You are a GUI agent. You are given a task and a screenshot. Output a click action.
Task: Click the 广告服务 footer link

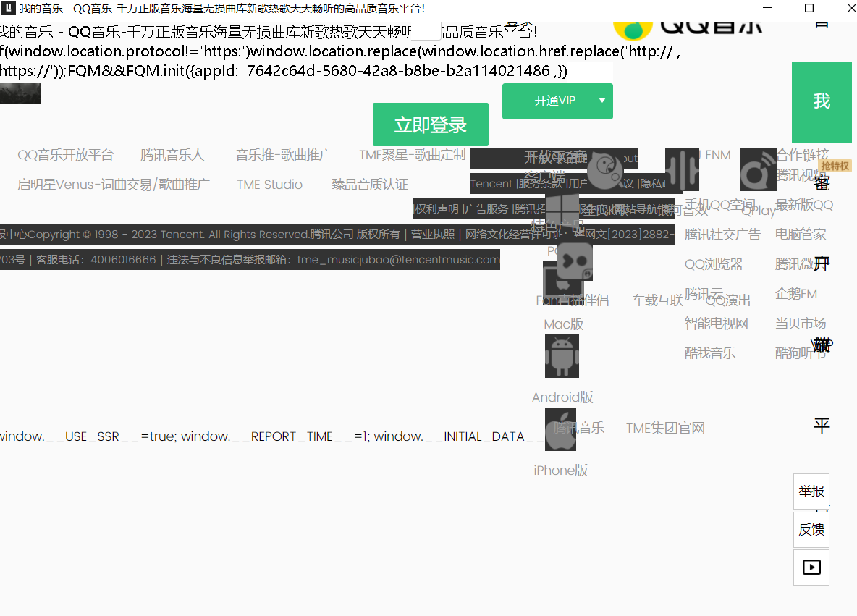point(486,209)
